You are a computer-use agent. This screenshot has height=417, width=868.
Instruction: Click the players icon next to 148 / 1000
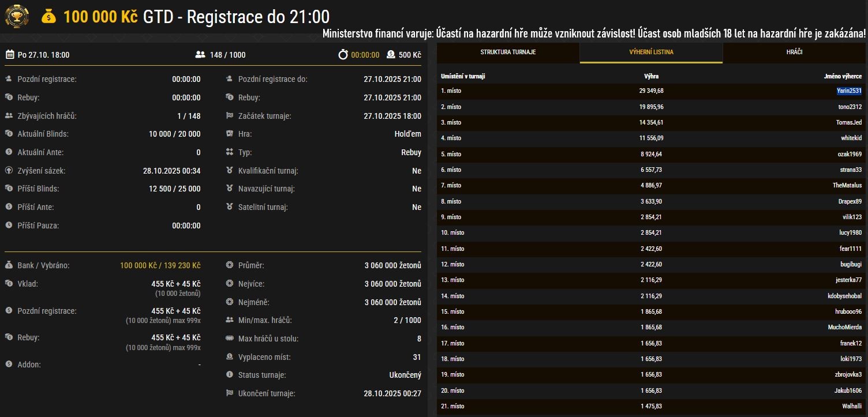(200, 55)
